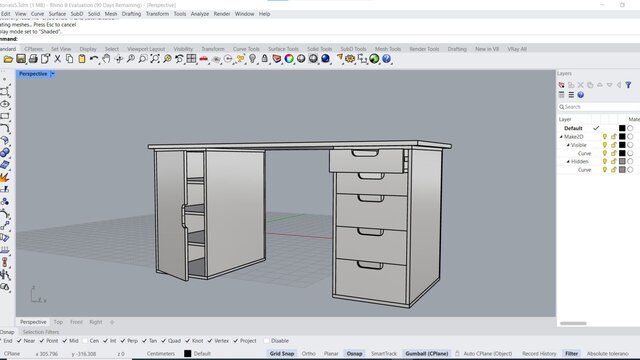Screen dimensions: 640x360
Task: Click the light bulb Hide objects icon
Action: [x=253, y=59]
